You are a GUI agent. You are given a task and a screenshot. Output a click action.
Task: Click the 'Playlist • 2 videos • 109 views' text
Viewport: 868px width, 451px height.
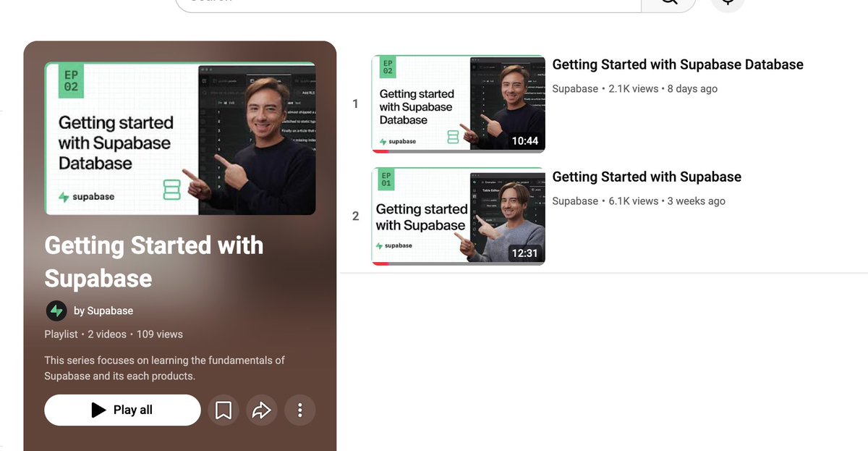tap(114, 334)
